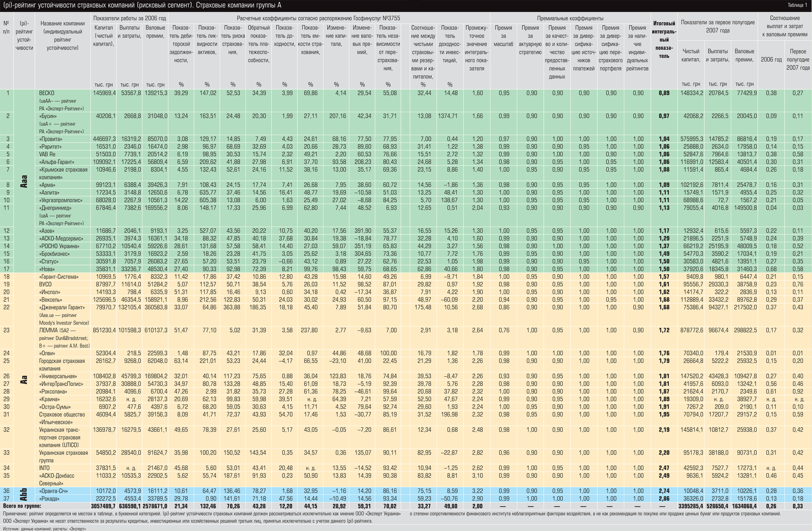
Task: Click 'Показатели работы за 2006 год' header
Action: point(129,19)
